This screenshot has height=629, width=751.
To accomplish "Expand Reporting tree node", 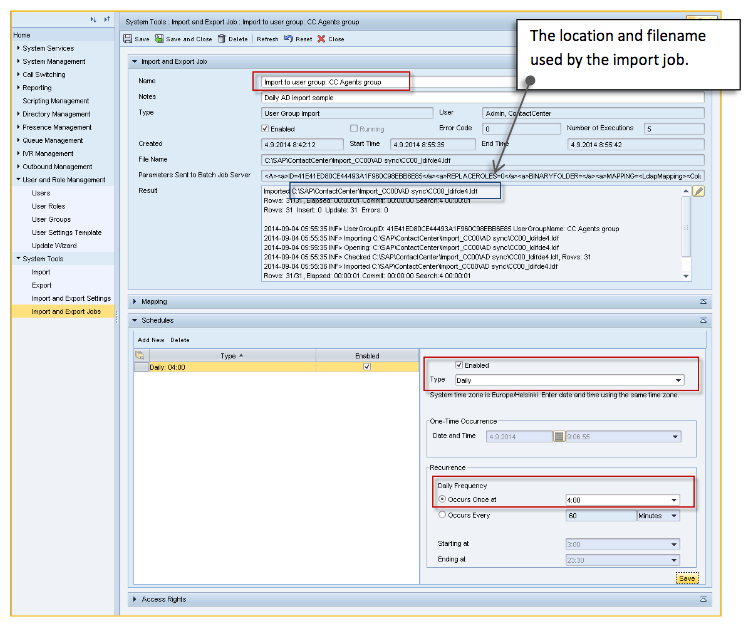I will [18, 88].
